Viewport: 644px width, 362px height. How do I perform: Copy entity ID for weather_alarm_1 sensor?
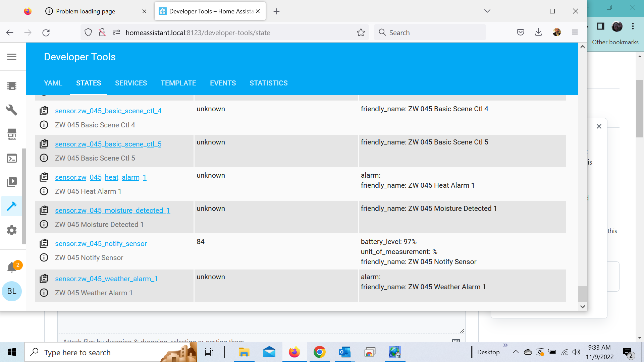[x=44, y=279]
